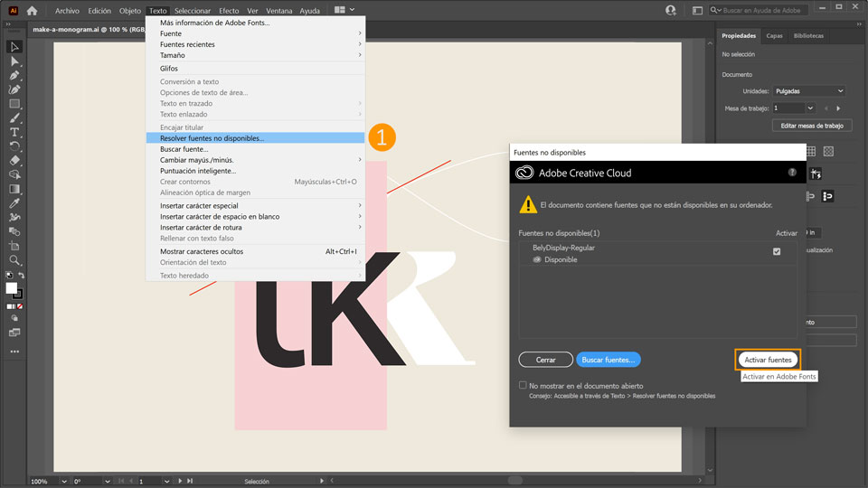Set color to None red slash
Viewport: 868px width, 488px height.
point(20,306)
